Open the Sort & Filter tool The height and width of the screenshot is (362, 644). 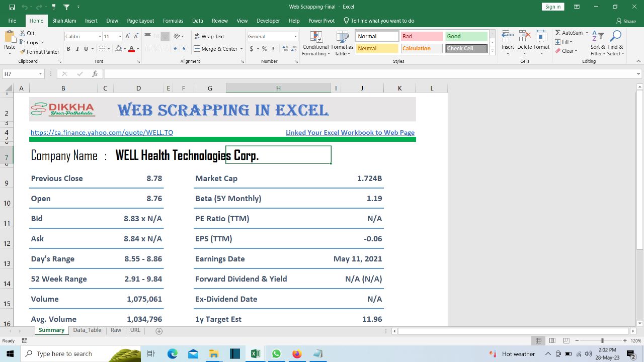(598, 43)
